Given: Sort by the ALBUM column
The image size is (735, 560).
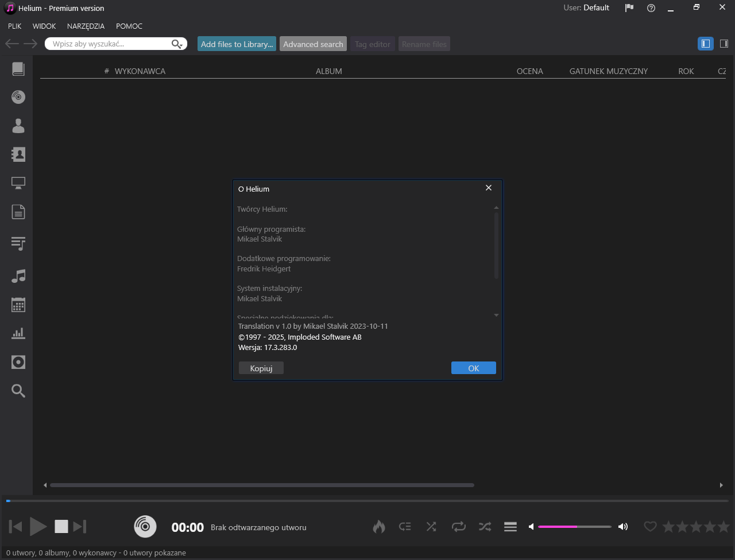Looking at the screenshot, I should click(x=329, y=71).
